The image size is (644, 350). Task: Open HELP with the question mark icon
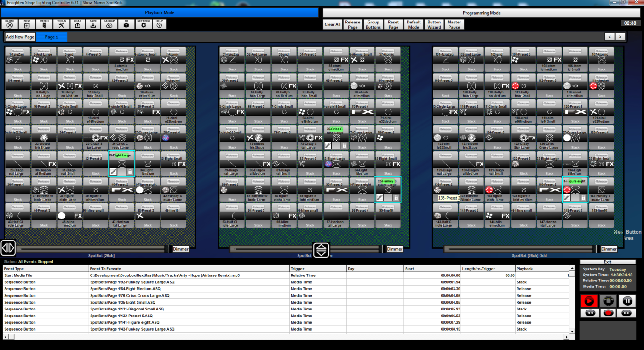coord(159,24)
